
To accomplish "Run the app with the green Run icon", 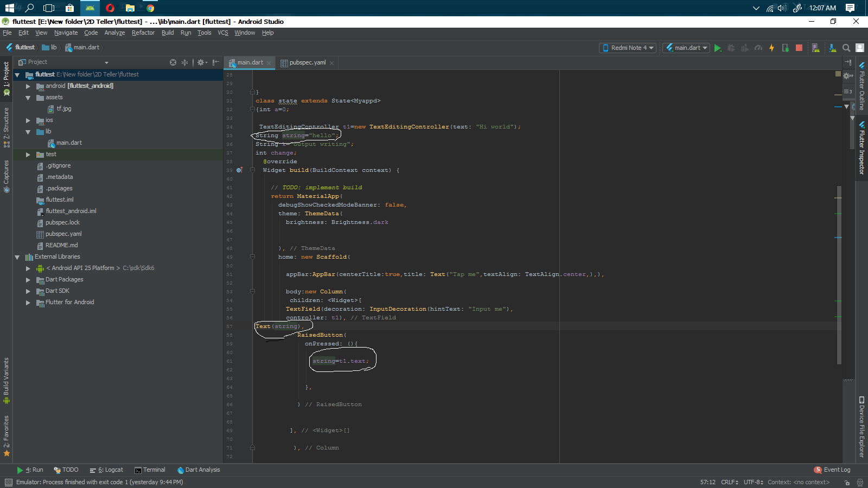I will 718,48.
